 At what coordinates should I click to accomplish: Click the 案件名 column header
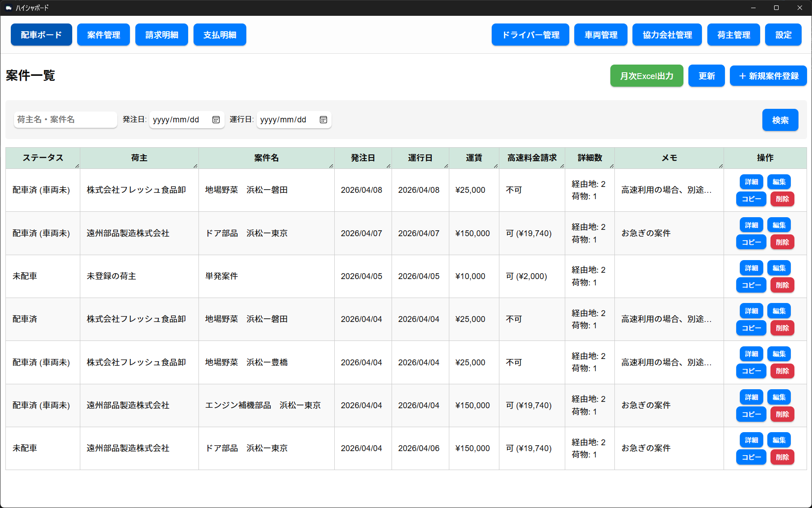click(x=267, y=158)
